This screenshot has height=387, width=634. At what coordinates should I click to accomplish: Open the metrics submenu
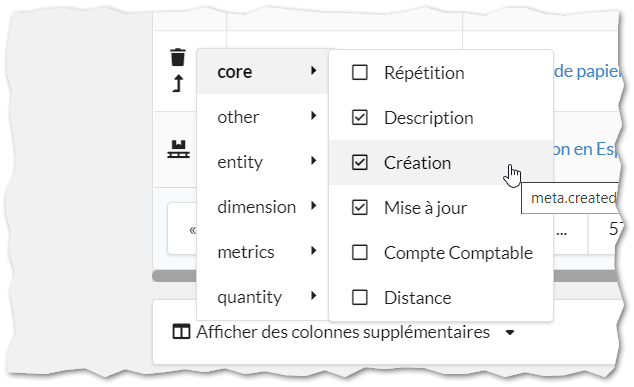coord(262,252)
